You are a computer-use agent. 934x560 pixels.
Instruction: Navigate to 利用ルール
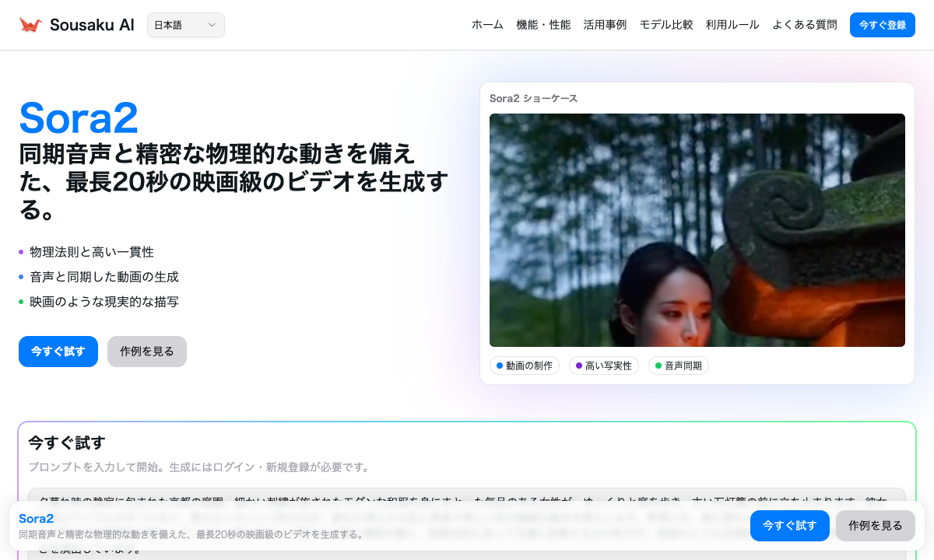tap(732, 25)
